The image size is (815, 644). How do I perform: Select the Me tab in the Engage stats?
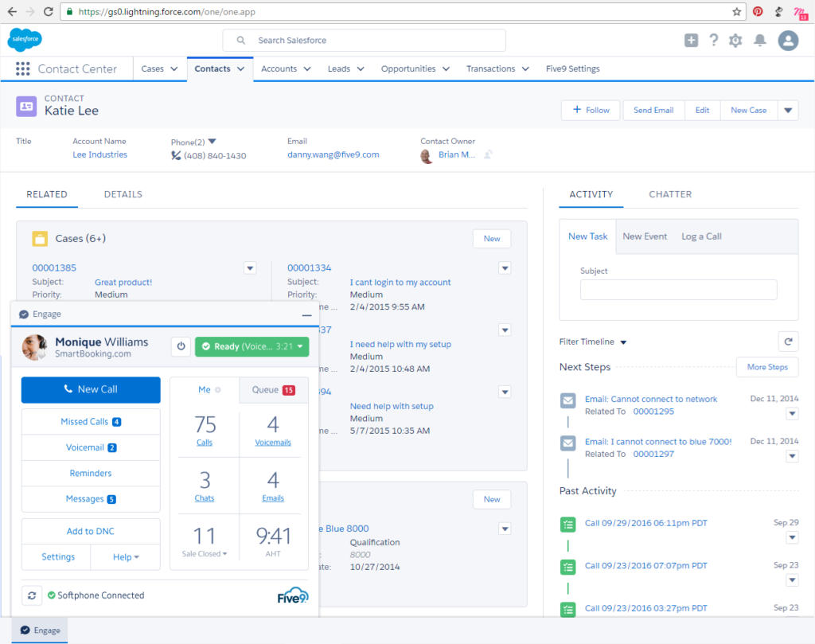(204, 389)
